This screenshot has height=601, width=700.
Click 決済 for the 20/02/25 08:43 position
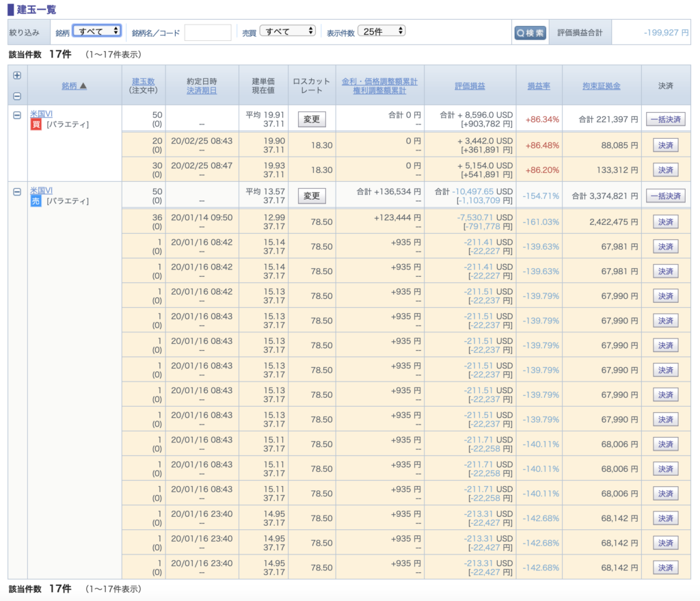point(666,145)
